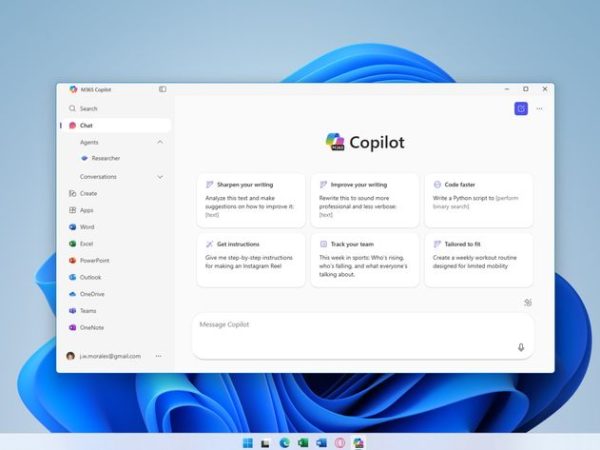600x450 pixels.
Task: Open the Create page
Action: pos(88,193)
